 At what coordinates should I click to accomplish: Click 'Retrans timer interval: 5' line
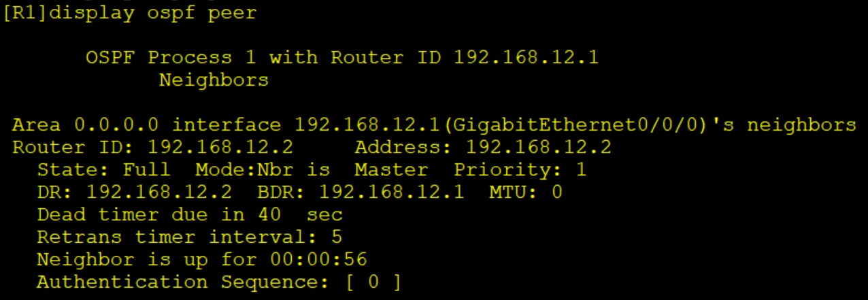190,237
